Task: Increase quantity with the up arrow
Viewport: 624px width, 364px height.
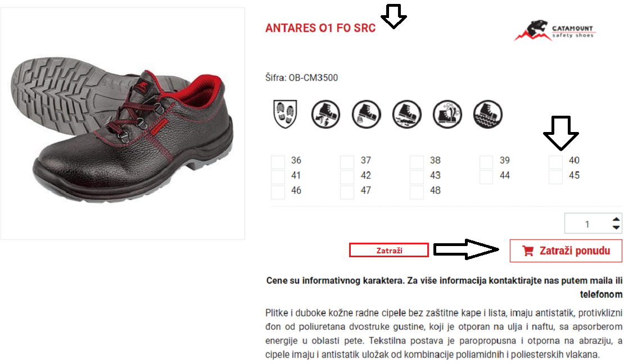Action: coord(616,219)
